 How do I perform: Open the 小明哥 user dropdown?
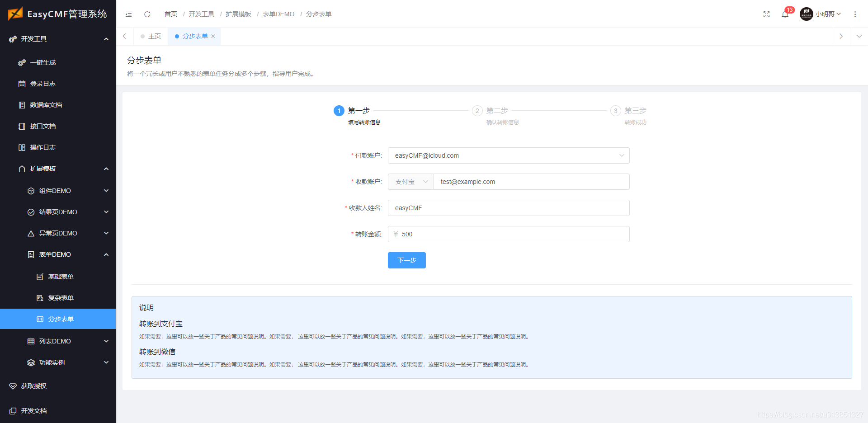coord(828,14)
